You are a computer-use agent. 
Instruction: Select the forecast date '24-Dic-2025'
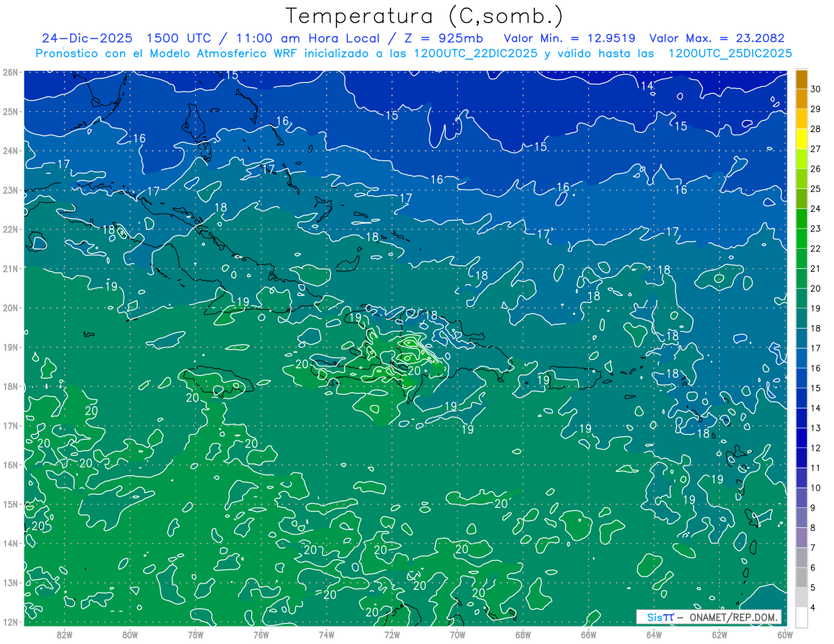[89, 38]
